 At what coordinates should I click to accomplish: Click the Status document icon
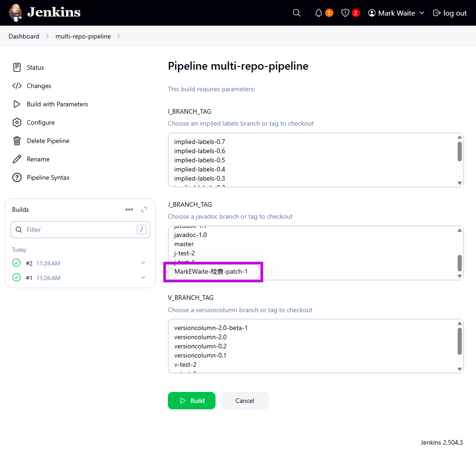pyautogui.click(x=17, y=67)
